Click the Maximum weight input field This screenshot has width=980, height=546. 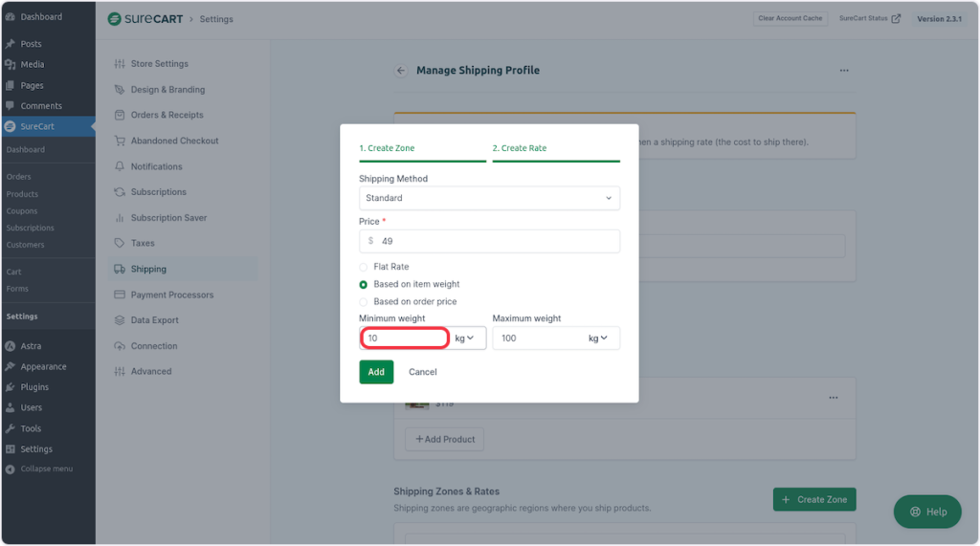coord(538,339)
